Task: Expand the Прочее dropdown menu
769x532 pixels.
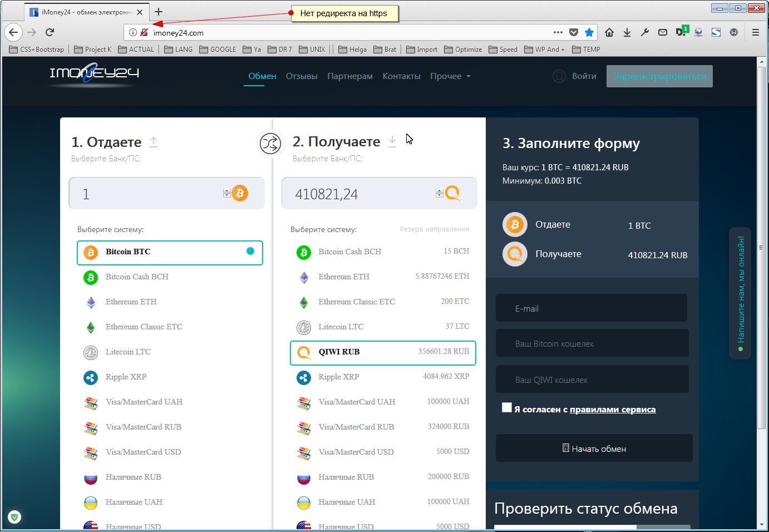Action: pyautogui.click(x=450, y=76)
